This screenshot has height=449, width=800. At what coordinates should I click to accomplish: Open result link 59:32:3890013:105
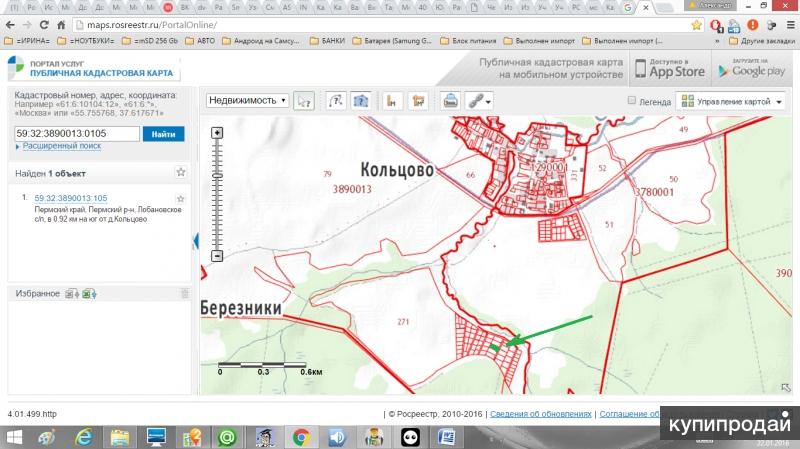click(x=71, y=198)
